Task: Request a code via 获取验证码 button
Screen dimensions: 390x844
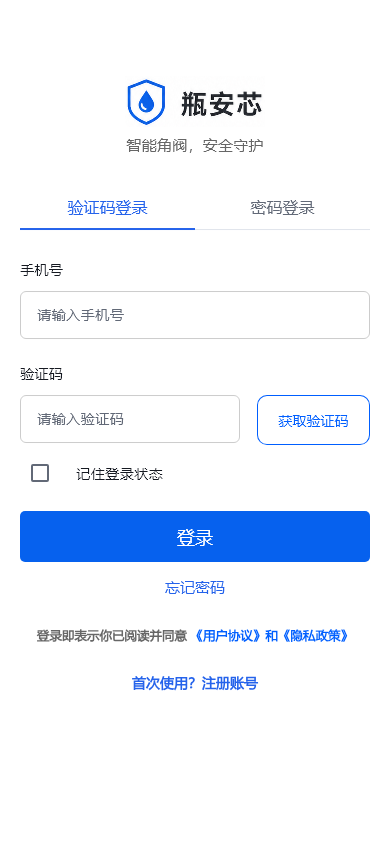Action: point(314,420)
